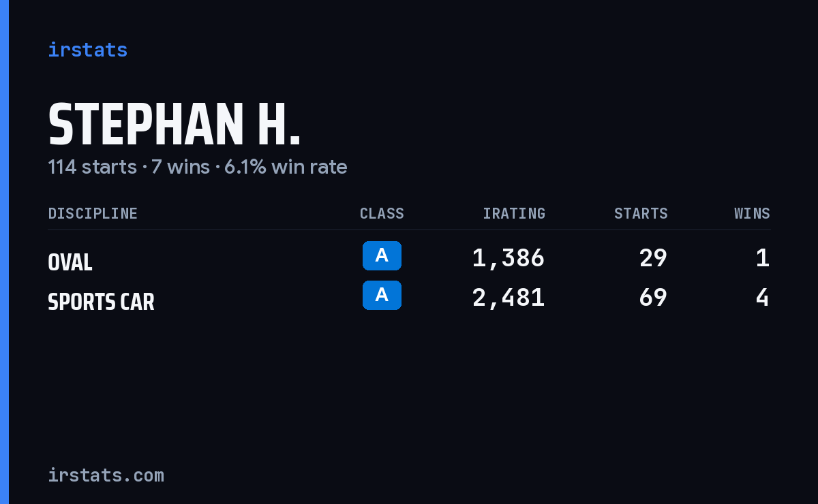
Task: Open the irstats.com footer link
Action: [106, 475]
